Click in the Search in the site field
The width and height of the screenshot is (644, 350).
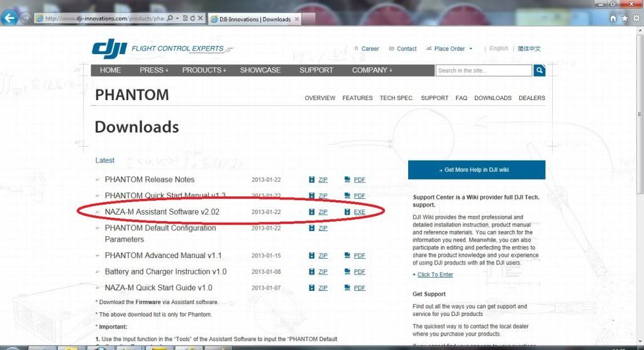click(484, 71)
